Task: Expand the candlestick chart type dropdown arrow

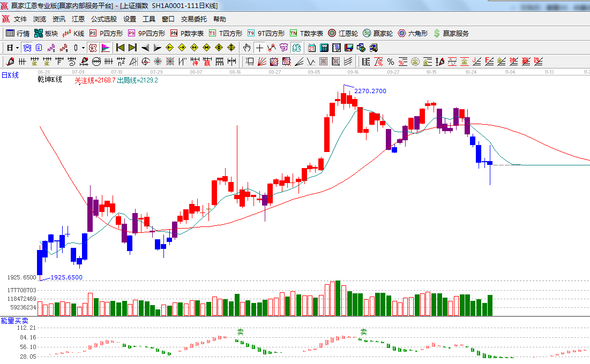Action: 83,48
